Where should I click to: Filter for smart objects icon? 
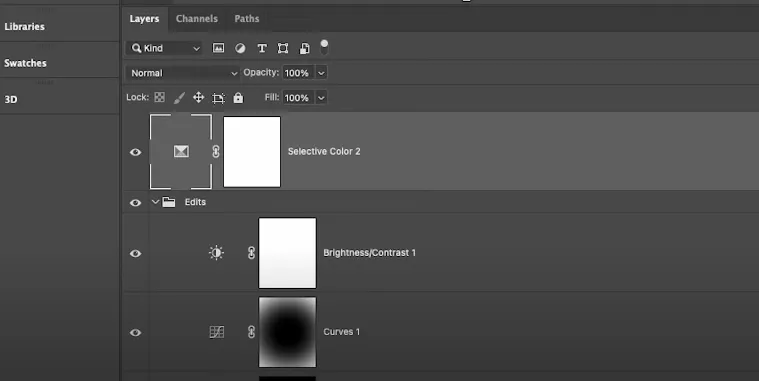(304, 48)
